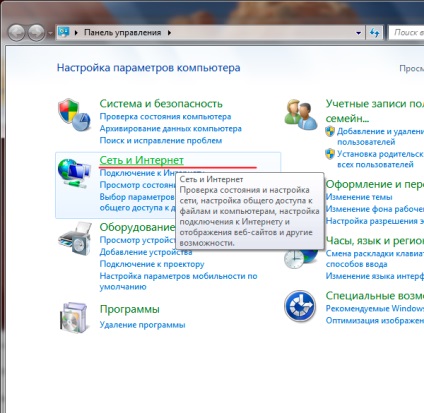Open Настройка разрешения экрана link

375,221
